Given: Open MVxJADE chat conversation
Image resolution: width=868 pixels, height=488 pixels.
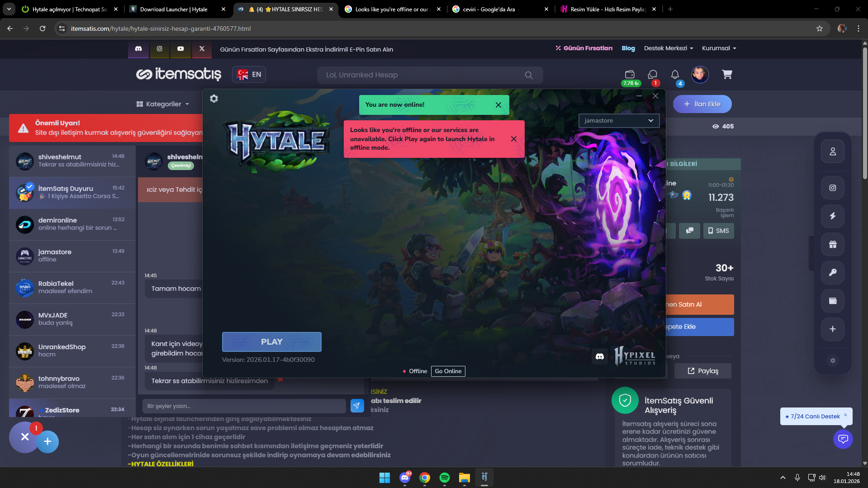Looking at the screenshot, I should [x=72, y=319].
